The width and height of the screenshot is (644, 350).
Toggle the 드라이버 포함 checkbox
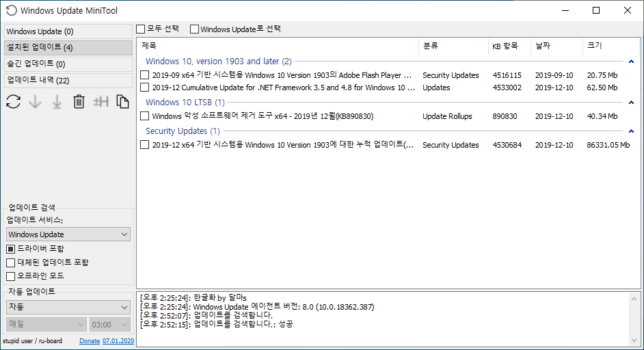tap(10, 249)
